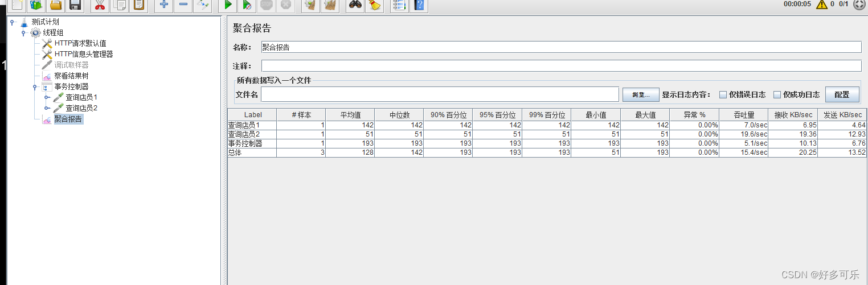
Task: Click the 19.6/sec throughput cell
Action: pos(743,134)
